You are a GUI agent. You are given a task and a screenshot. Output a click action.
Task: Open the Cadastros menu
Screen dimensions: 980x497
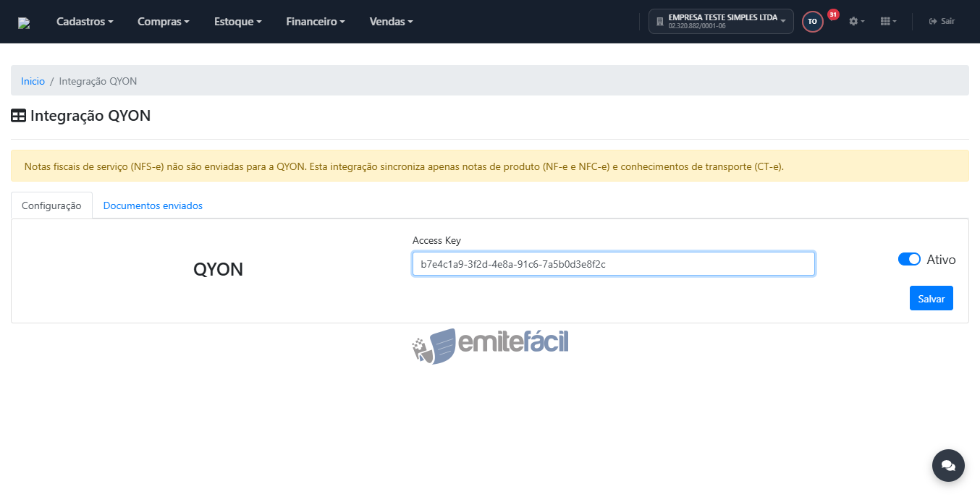tap(85, 22)
